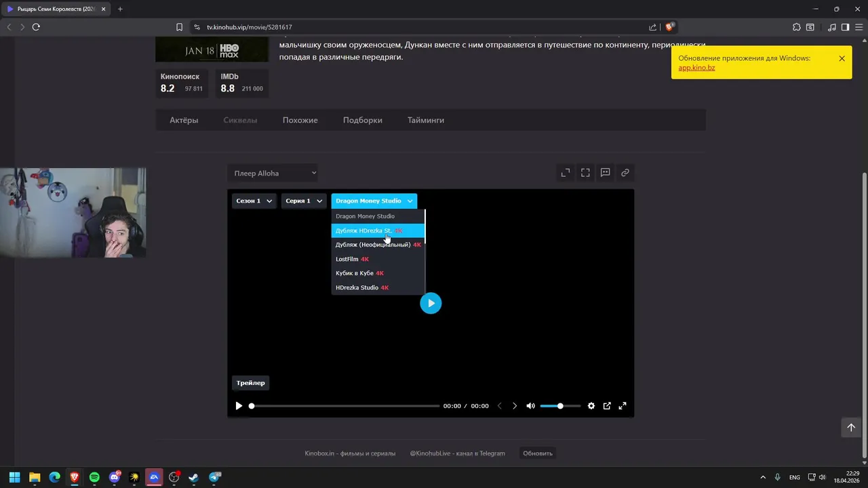Viewport: 868px width, 488px height.
Task: Reload the page in the browser toolbar
Action: [36, 27]
